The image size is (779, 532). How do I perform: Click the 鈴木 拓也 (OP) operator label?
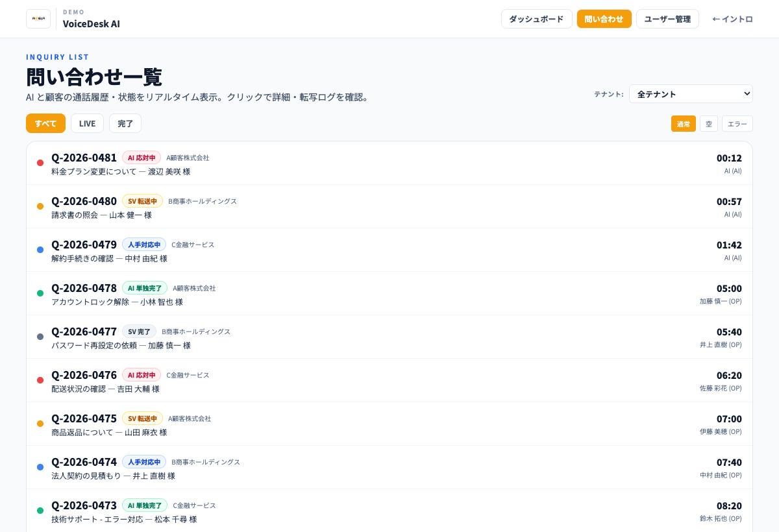(721, 518)
